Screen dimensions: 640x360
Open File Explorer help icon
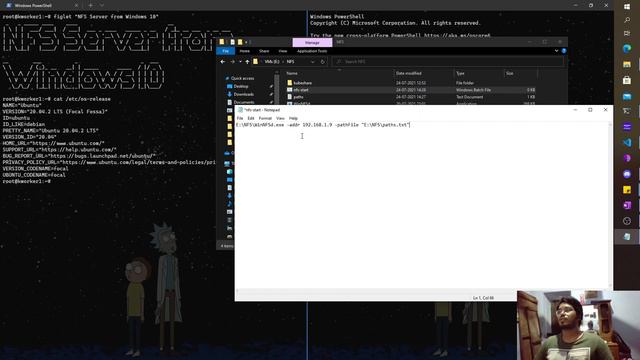coord(564,51)
